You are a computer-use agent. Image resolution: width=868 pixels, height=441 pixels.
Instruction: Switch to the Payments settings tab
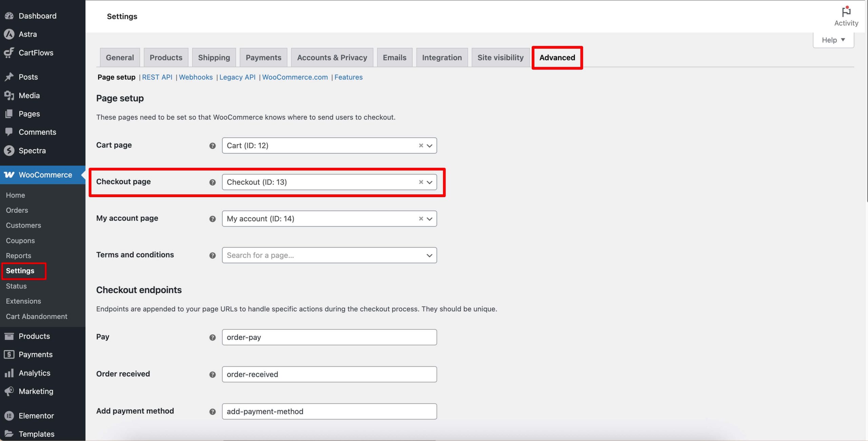click(263, 58)
